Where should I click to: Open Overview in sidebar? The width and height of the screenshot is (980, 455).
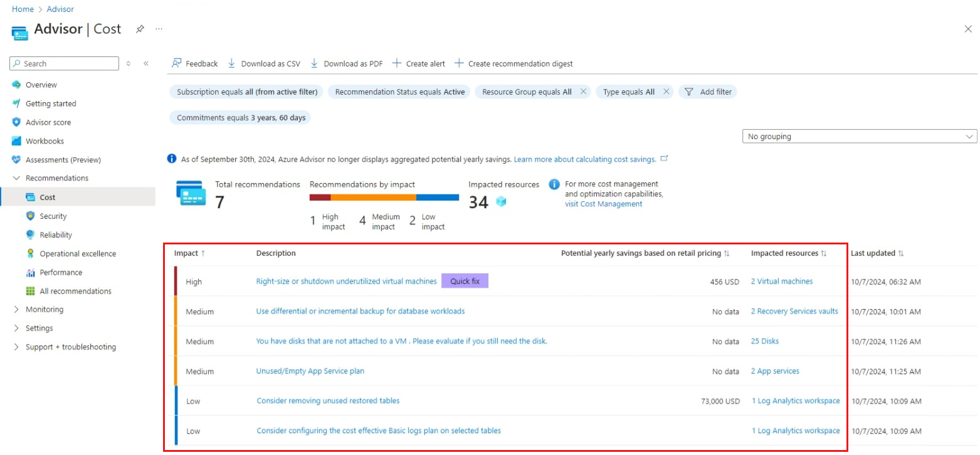pos(41,85)
